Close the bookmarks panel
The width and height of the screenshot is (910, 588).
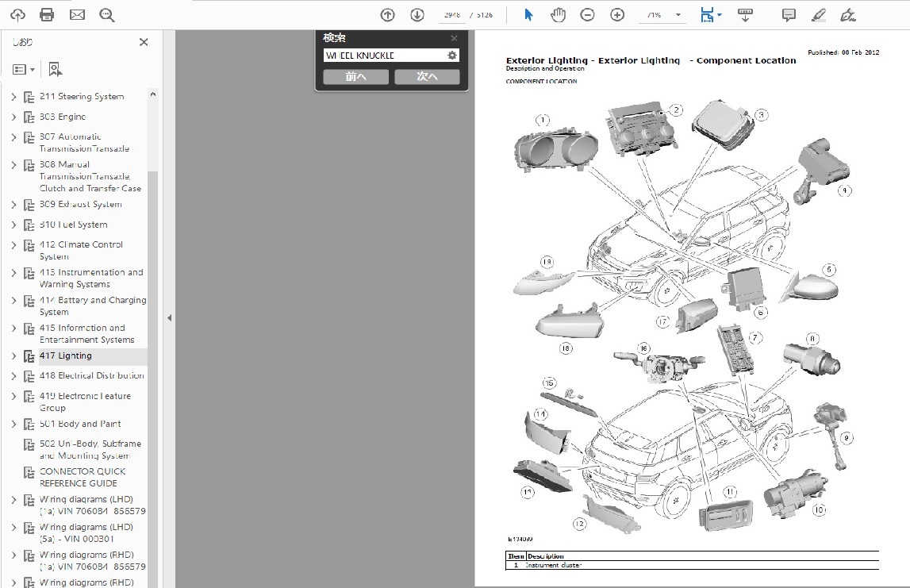coord(144,42)
